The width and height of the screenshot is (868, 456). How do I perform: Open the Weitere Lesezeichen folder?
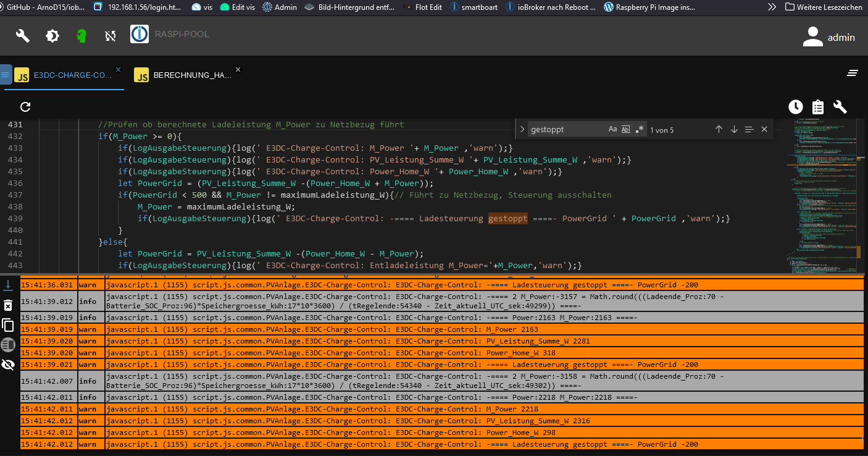[x=824, y=7]
